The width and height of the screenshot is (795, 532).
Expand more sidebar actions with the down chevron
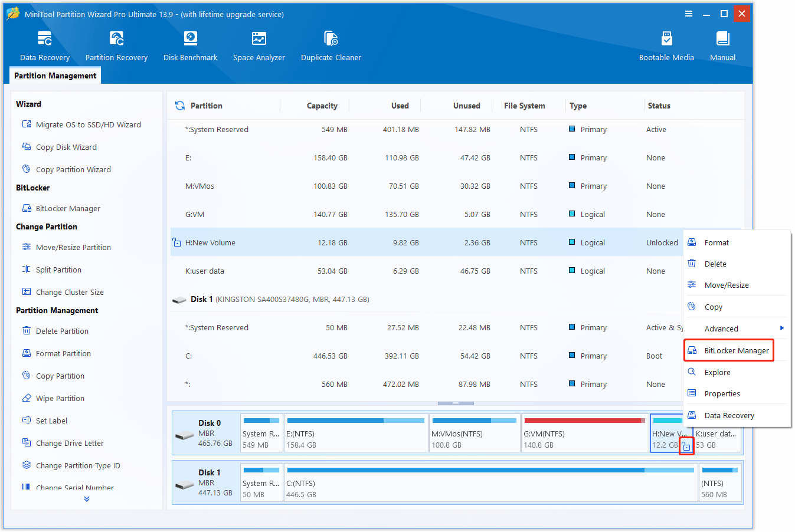(x=87, y=499)
